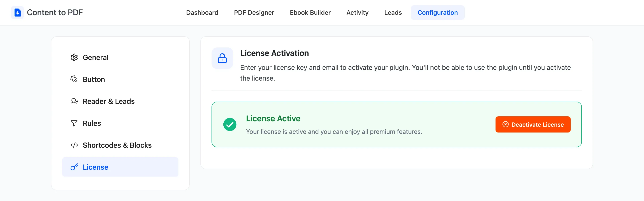The image size is (644, 201).
Task: Open the Rules settings section
Action: (120, 123)
